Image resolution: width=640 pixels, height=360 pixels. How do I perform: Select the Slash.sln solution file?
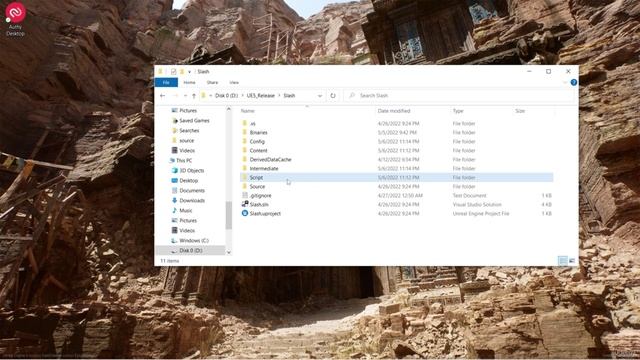pos(259,204)
